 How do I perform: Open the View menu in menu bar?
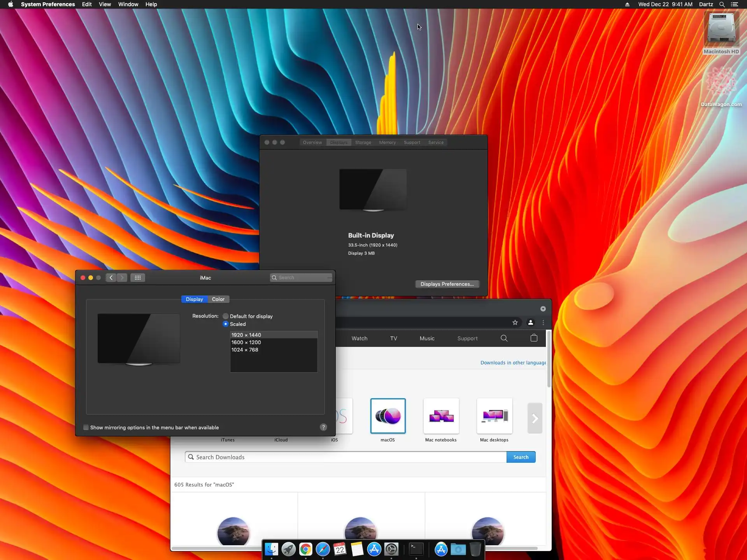[105, 4]
